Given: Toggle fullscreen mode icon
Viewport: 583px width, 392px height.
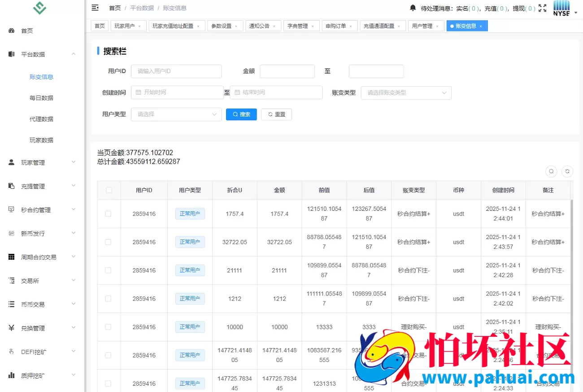Looking at the screenshot, I should pyautogui.click(x=542, y=8).
